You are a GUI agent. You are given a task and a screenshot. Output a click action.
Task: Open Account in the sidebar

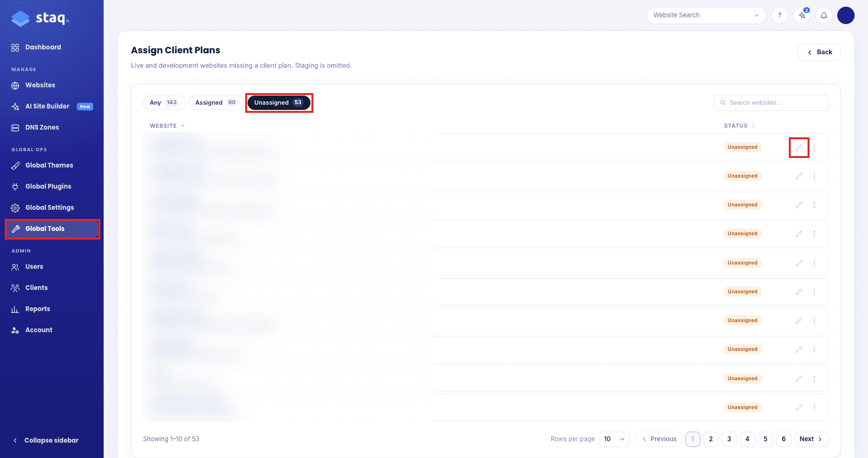32,330
